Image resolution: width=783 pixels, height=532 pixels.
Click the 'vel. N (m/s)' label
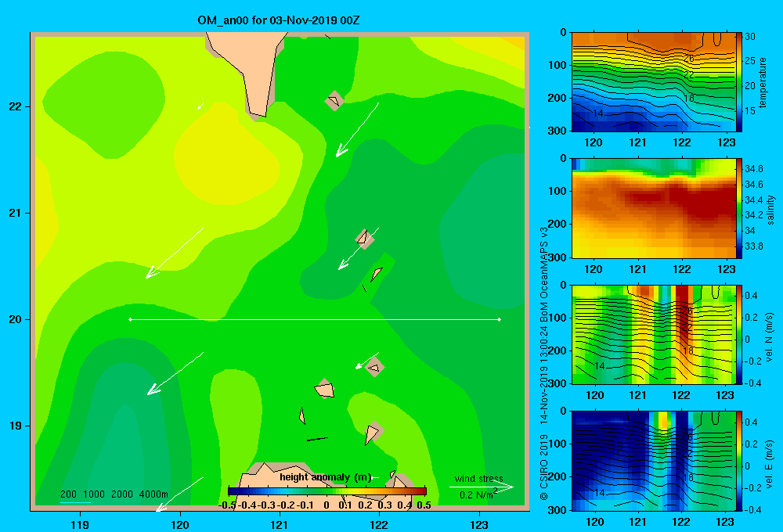point(769,337)
